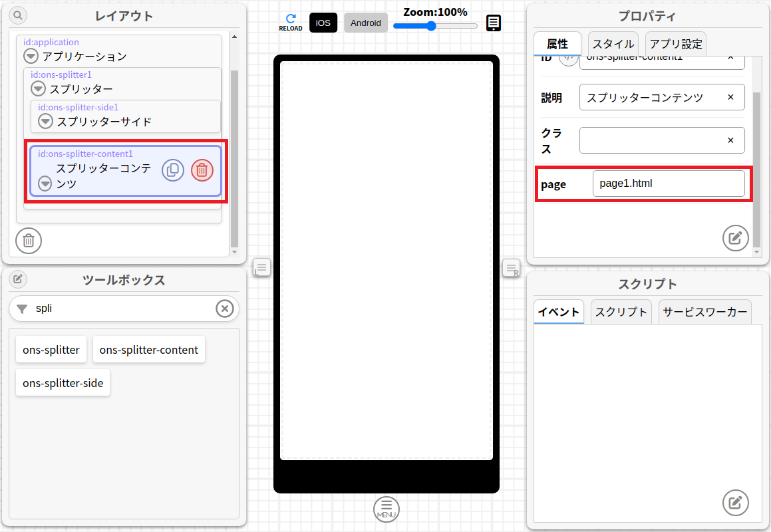Collapse the スプリッター tree node

(38, 88)
